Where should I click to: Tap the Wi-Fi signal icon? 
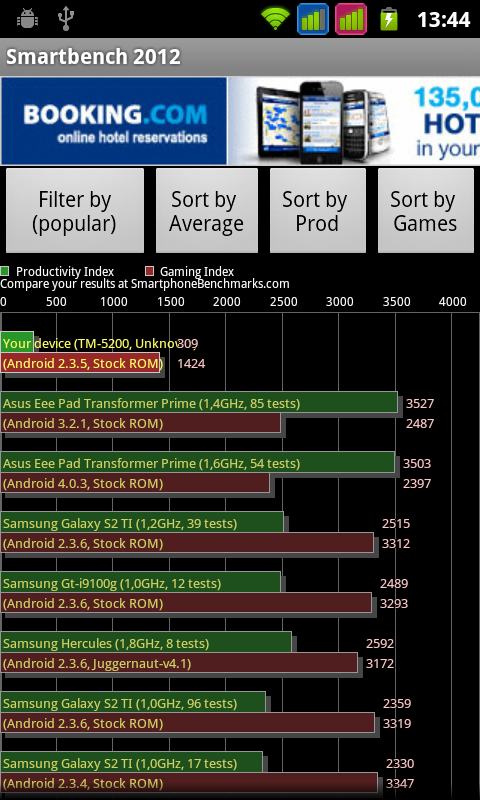click(275, 19)
